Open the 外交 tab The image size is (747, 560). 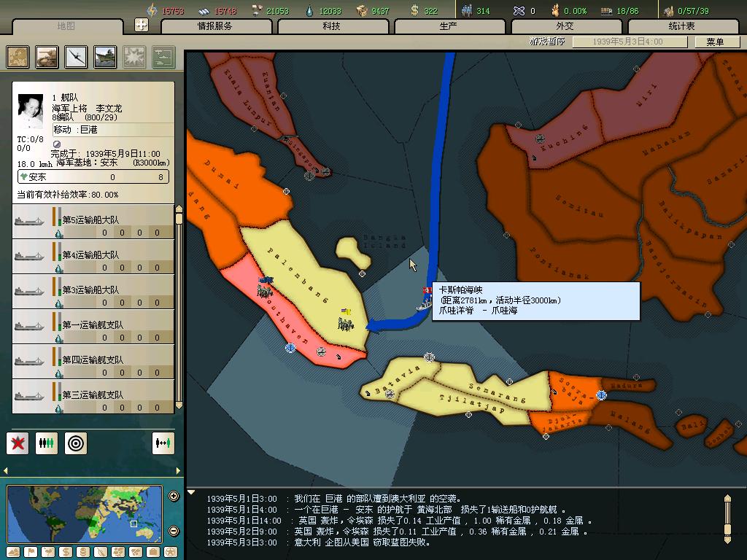565,26
